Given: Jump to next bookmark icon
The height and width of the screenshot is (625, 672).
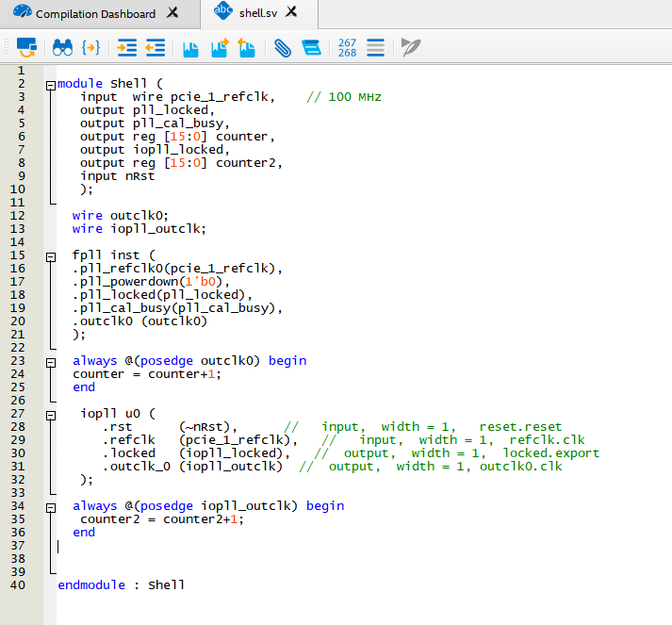Looking at the screenshot, I should (220, 46).
